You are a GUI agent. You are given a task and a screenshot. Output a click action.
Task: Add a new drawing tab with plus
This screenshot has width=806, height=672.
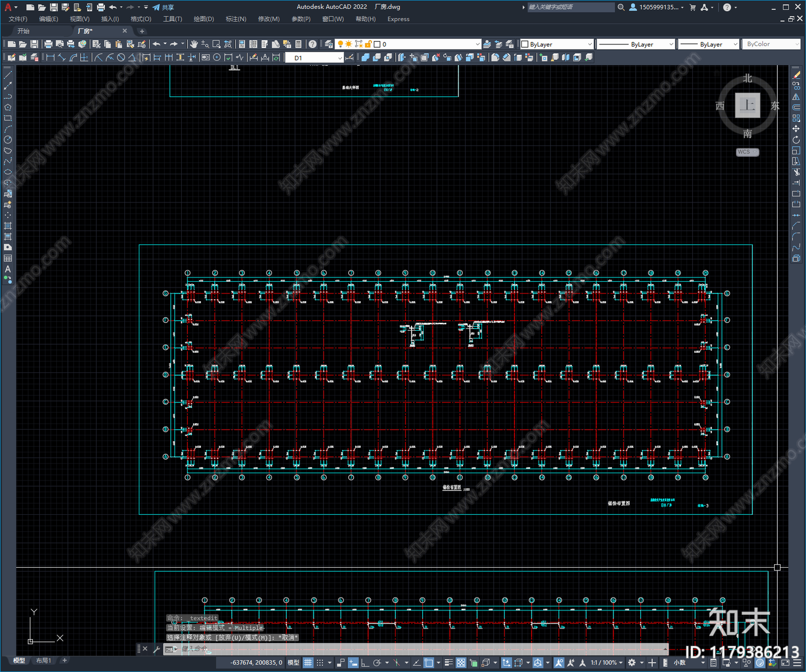click(142, 31)
